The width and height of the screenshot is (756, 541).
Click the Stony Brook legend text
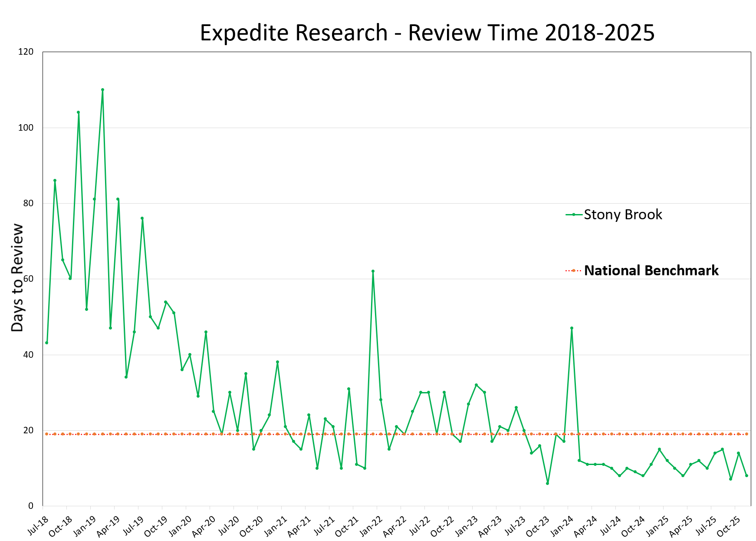click(x=623, y=214)
